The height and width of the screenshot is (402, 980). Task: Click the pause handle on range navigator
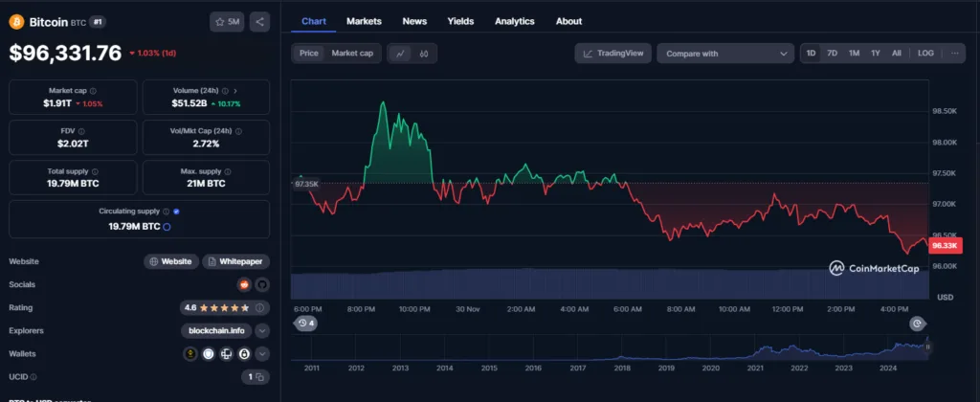click(x=927, y=347)
